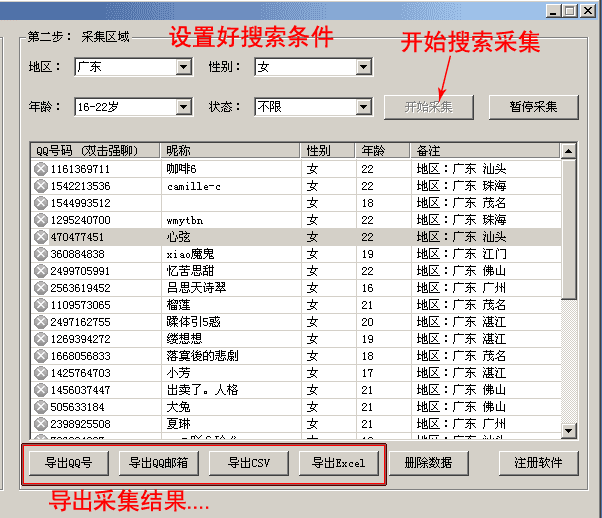Click the list scrollbar up arrow
This screenshot has height=518, width=602.
[569, 151]
